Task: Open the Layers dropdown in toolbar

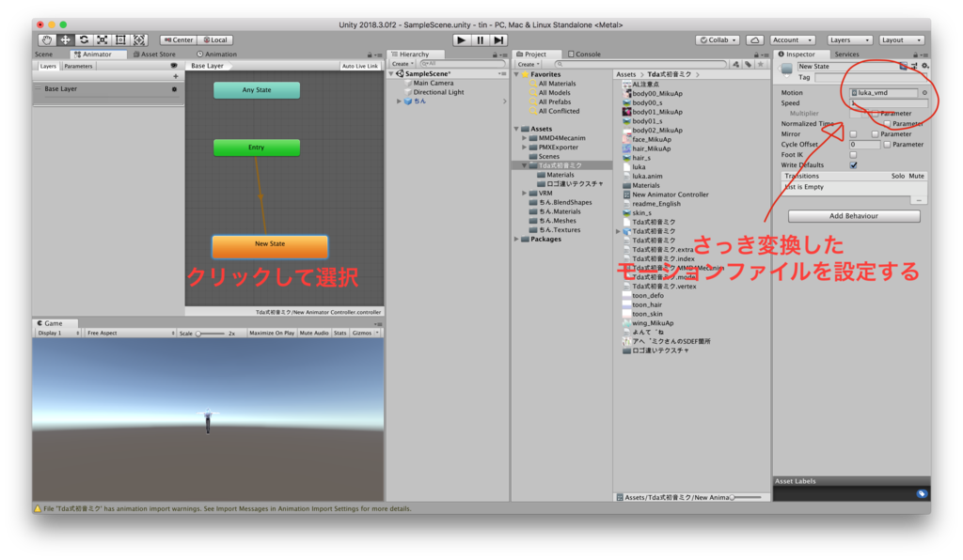Action: click(849, 39)
